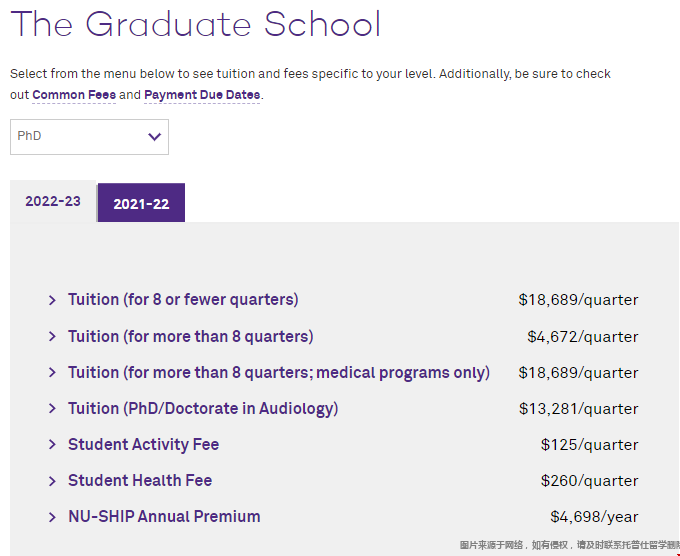Select the Tuition (PhD/Doctorate in Audiology) label

click(x=203, y=408)
